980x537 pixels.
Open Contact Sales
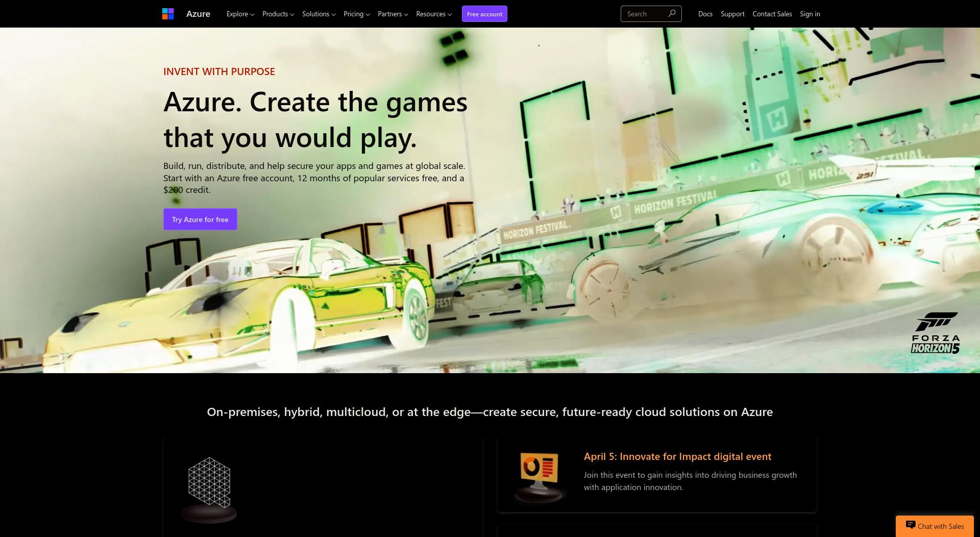772,14
